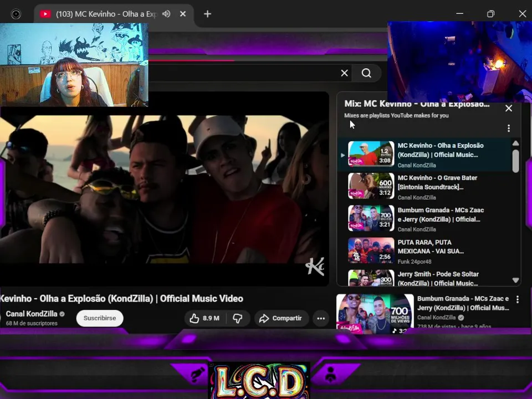532x399 pixels.
Task: Click the magnifying glass search button
Action: click(x=366, y=73)
